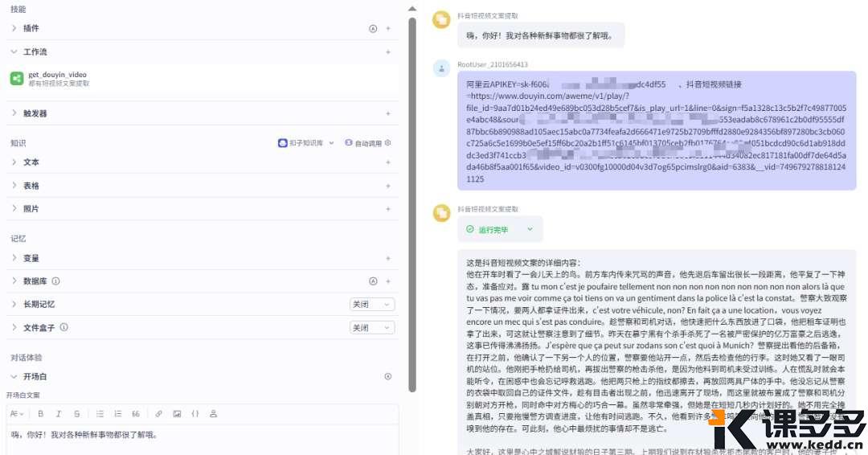The width and height of the screenshot is (868, 455).
Task: Insert a block quote in the 开场白 editor
Action: click(136, 413)
